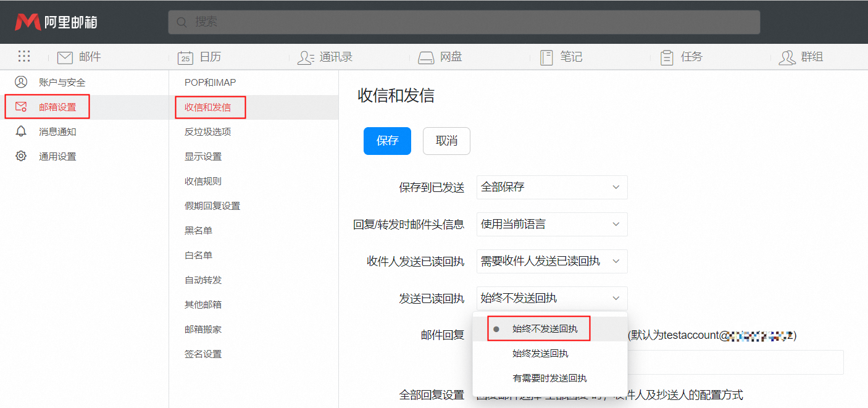Image resolution: width=868 pixels, height=408 pixels.
Task: Click the blue 保存 button
Action: click(x=387, y=141)
